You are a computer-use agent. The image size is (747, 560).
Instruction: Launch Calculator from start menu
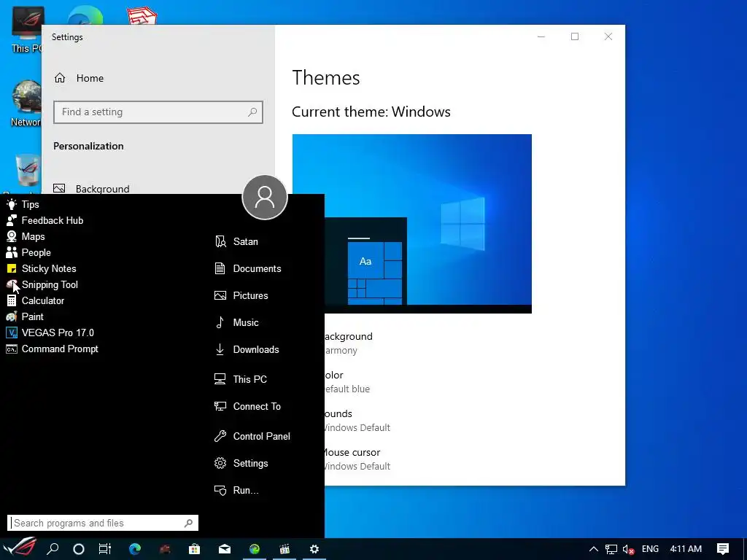click(x=35, y=301)
